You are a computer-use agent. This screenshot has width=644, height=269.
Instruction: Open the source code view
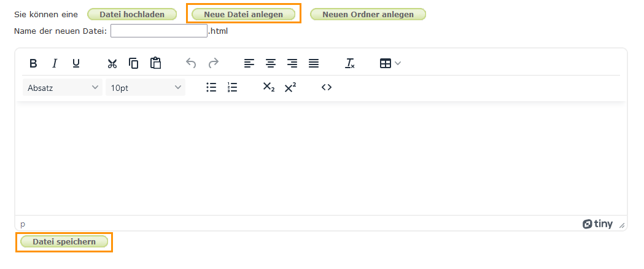(x=327, y=87)
